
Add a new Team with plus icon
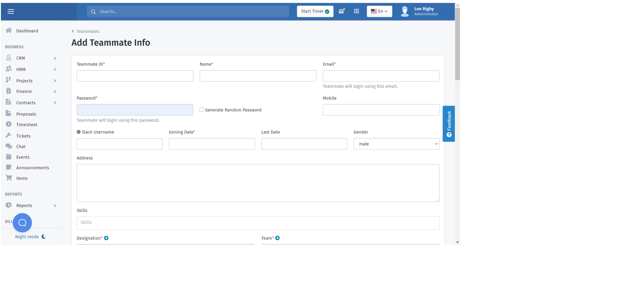(x=277, y=238)
